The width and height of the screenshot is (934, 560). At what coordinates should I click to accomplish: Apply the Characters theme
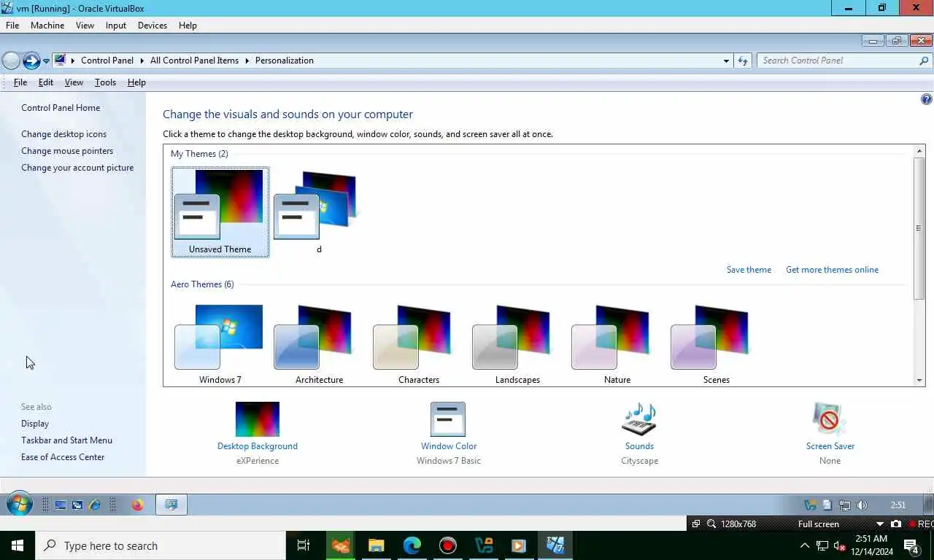point(418,344)
